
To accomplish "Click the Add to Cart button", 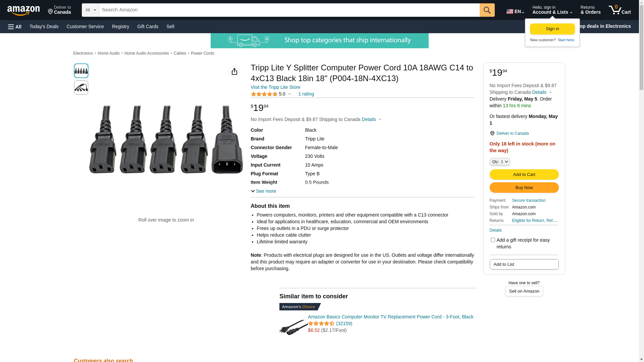I will tap(524, 175).
